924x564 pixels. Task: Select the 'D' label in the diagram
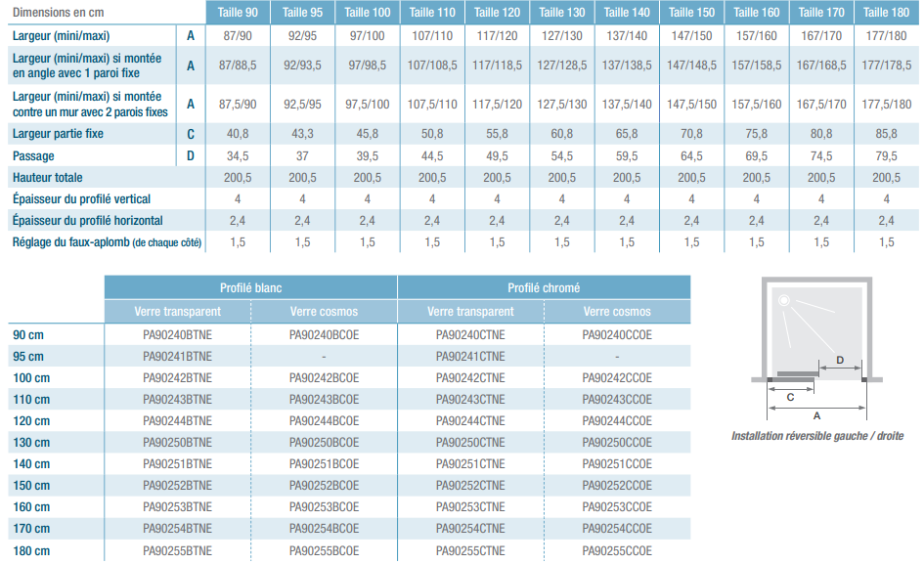(x=840, y=360)
